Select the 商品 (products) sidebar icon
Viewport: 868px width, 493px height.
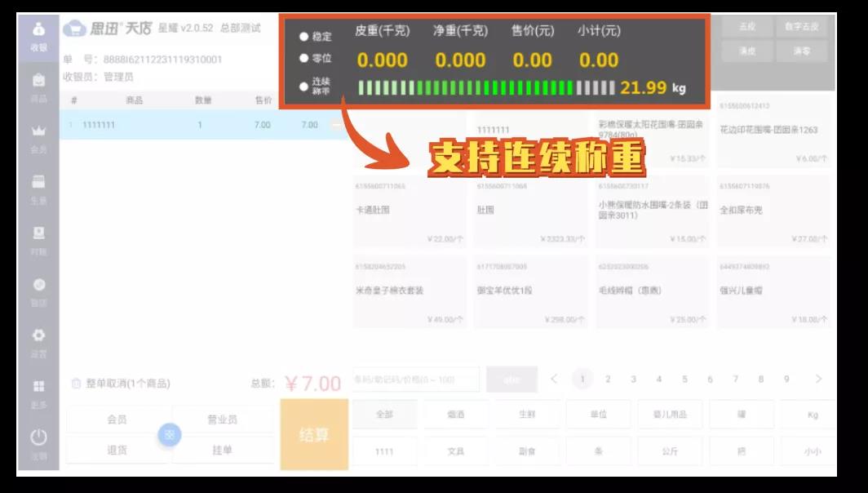39,82
